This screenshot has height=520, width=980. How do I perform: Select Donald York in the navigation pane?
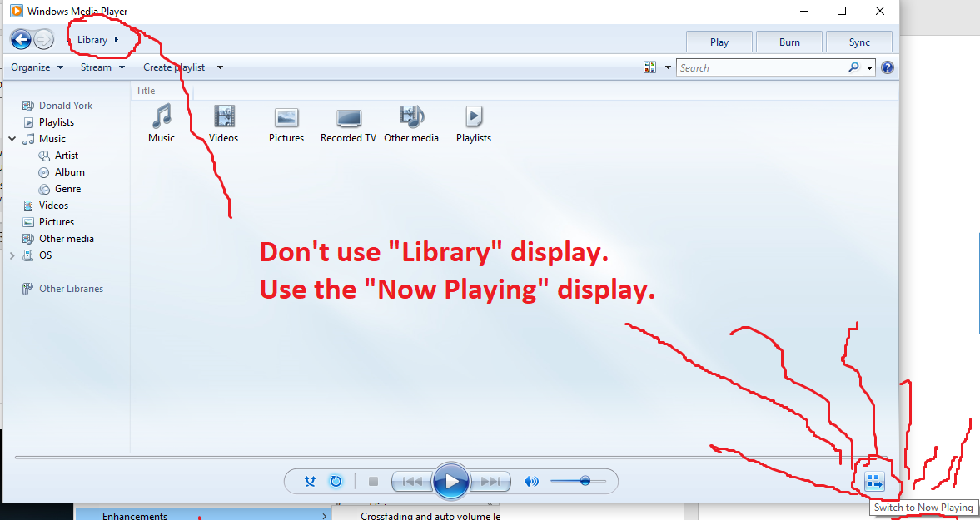tap(66, 106)
